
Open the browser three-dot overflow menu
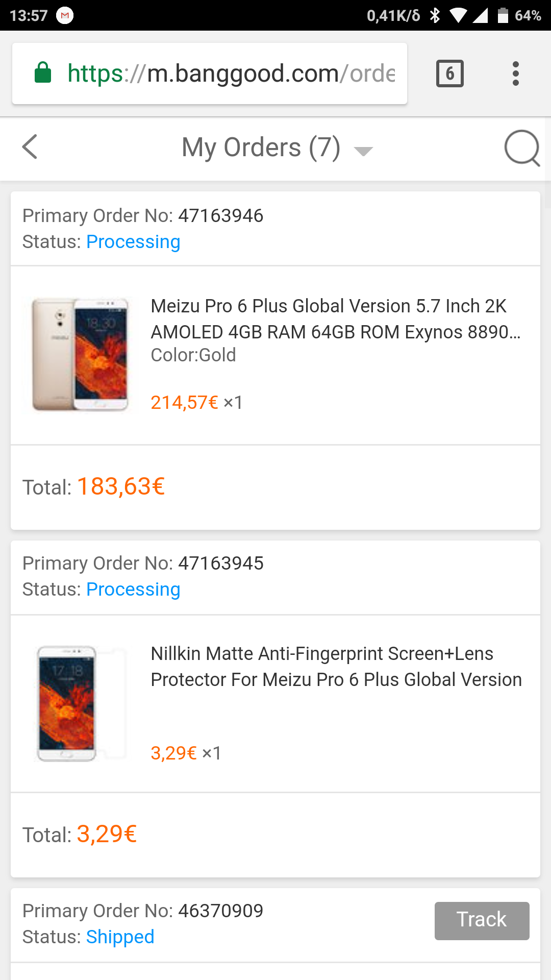(x=516, y=73)
